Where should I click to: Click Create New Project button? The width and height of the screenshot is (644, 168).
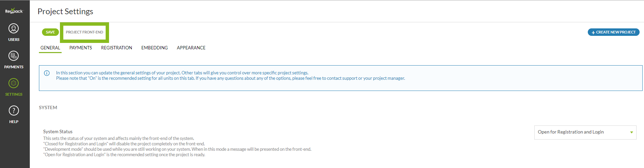tap(614, 32)
